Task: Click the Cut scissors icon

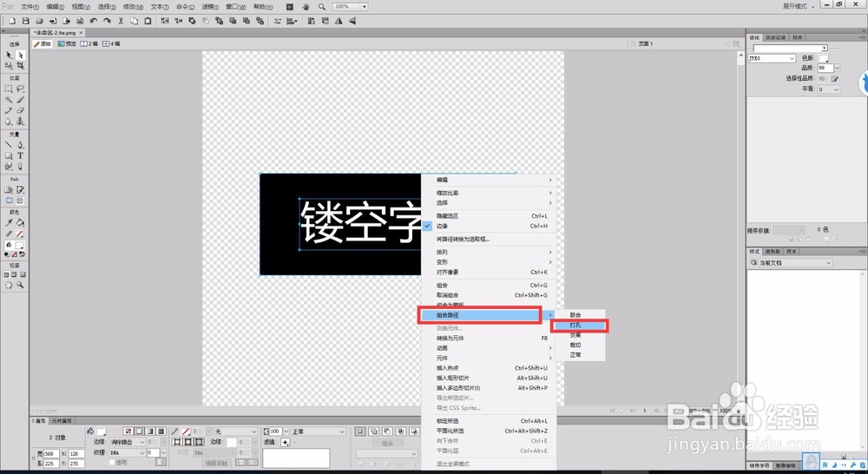Action: pos(121,21)
